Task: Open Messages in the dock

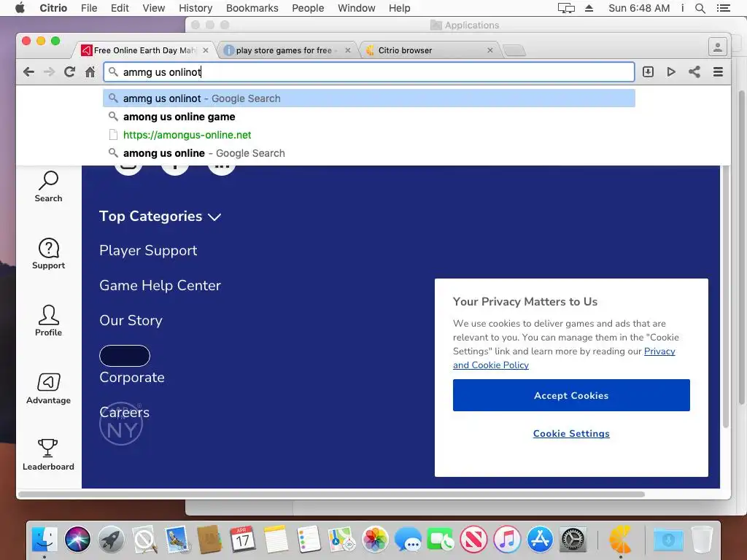Action: coord(408,540)
